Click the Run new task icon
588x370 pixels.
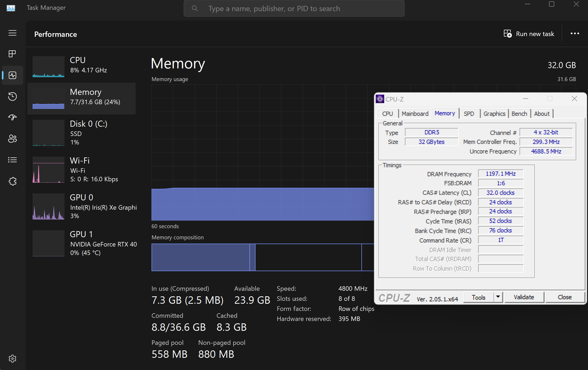point(508,34)
